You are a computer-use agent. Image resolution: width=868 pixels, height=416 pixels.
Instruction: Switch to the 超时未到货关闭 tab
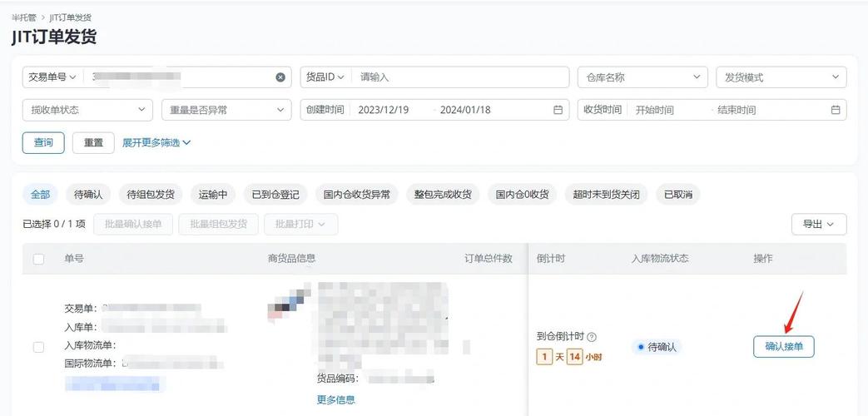606,195
